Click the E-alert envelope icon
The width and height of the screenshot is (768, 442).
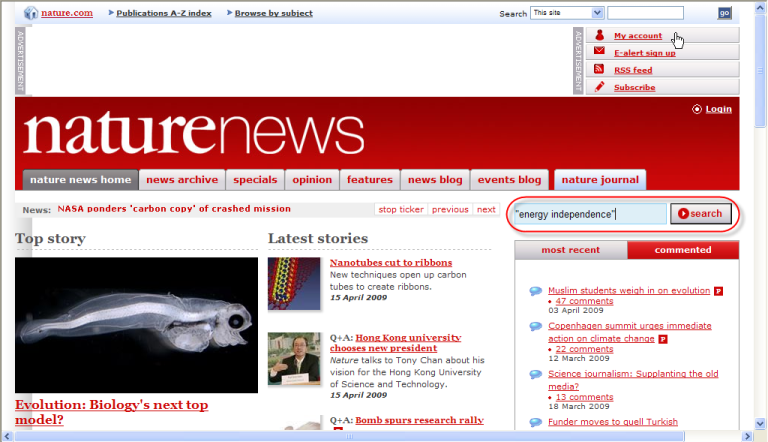pyautogui.click(x=599, y=51)
